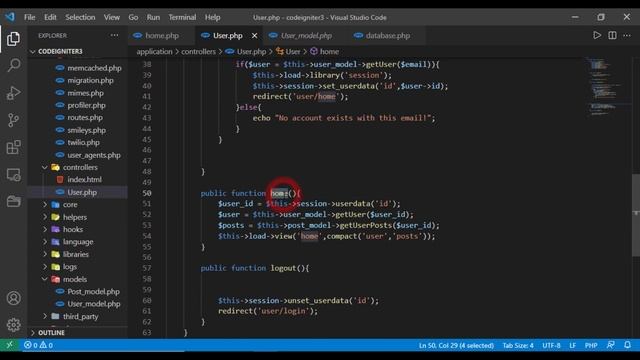Open mimes.php in the explorer
640x360 pixels.
click(85, 93)
